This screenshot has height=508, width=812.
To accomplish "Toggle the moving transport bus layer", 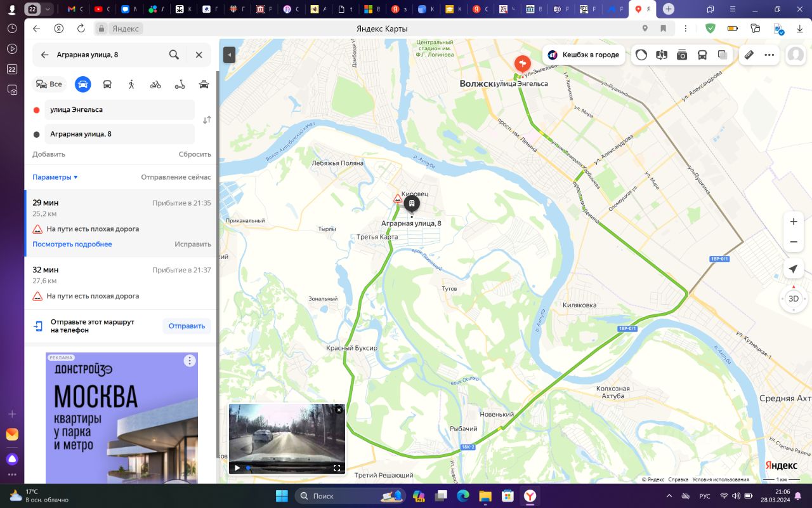I will 702,55.
